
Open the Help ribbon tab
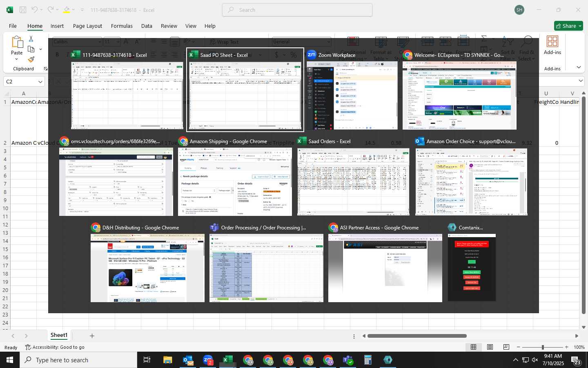210,26
